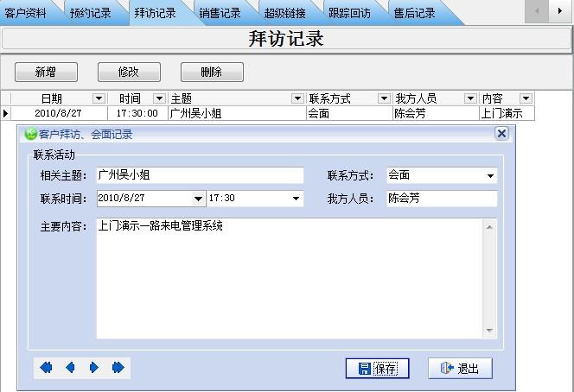Screen dimensions: 574x392
Task: Go to previous record arrow
Action: (x=70, y=368)
